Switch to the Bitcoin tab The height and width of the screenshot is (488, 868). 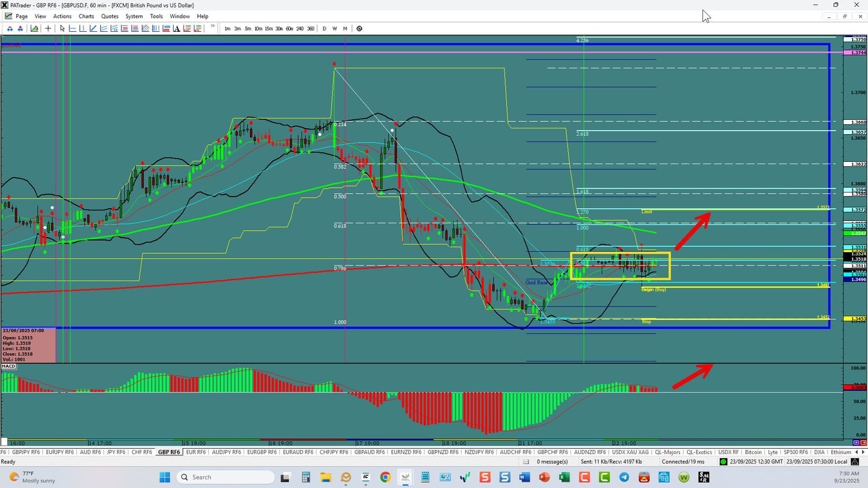coord(753,452)
